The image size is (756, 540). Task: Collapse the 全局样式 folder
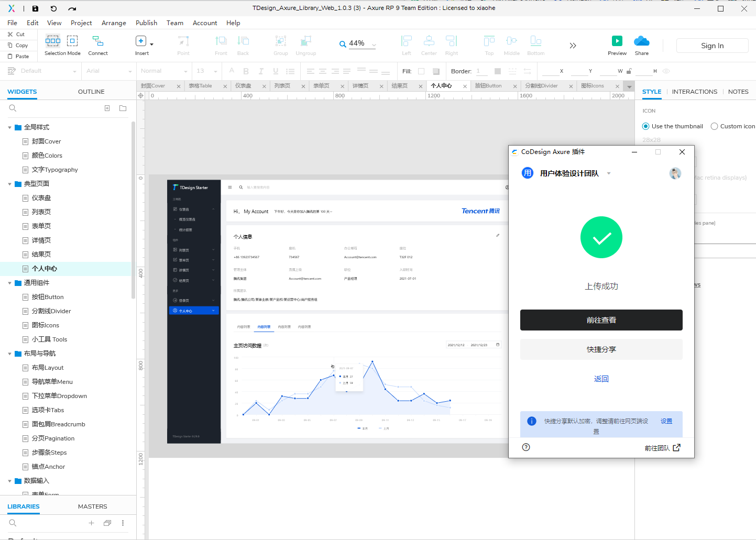9,127
